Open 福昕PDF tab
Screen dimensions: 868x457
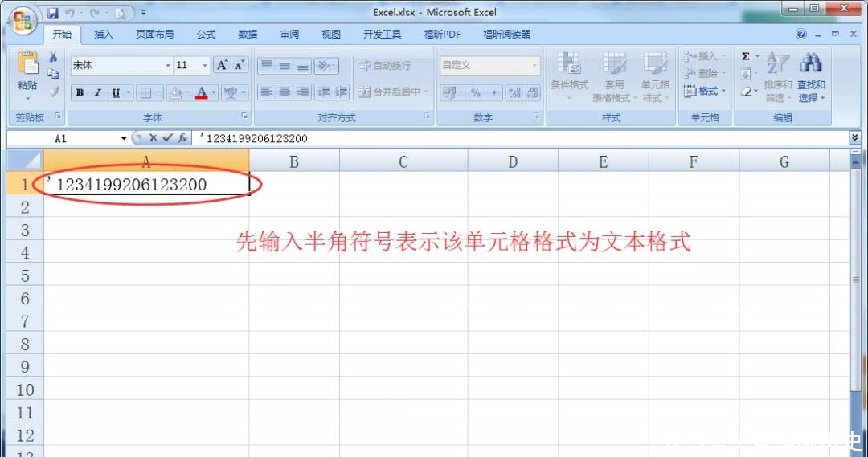(442, 35)
